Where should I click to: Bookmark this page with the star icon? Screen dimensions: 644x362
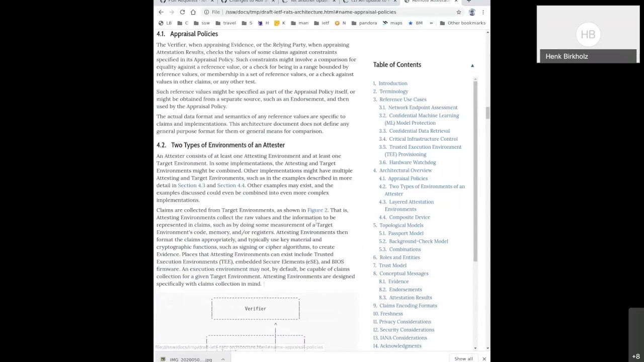[x=459, y=12]
